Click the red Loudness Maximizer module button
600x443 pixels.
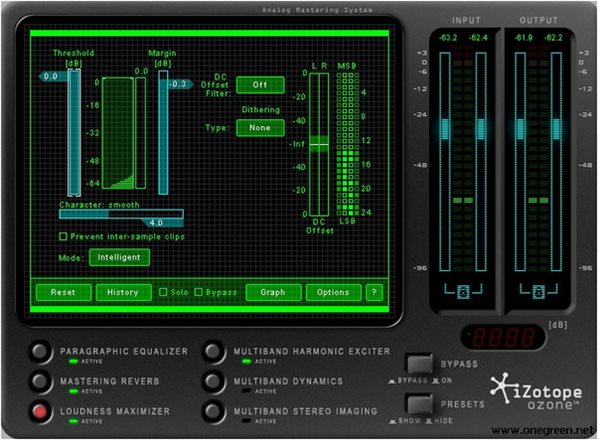40,412
